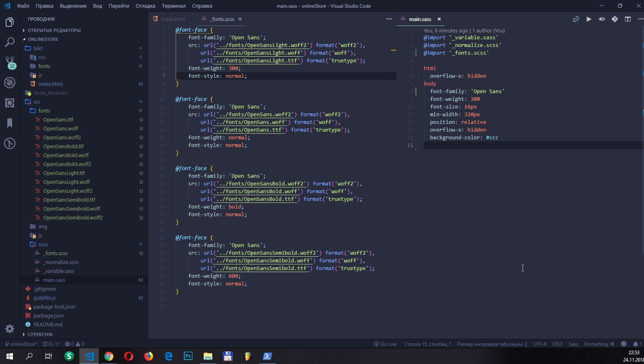Open the Bookmarks view in activity bar

(10, 123)
